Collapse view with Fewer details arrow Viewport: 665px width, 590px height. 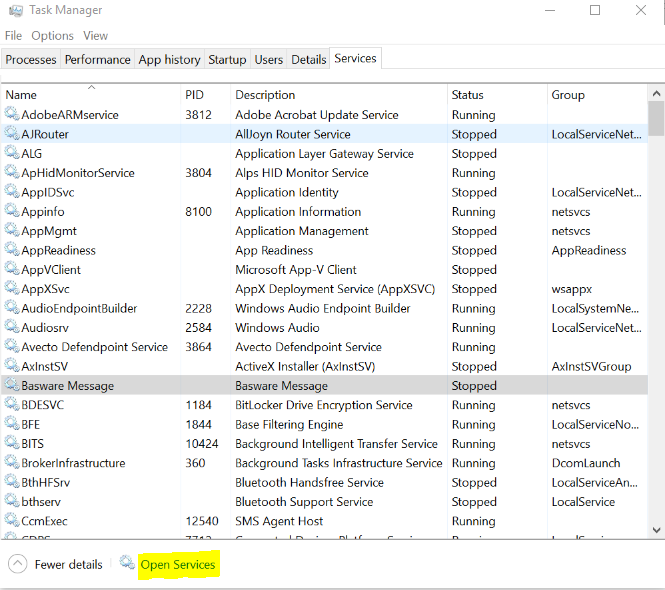[x=17, y=564]
